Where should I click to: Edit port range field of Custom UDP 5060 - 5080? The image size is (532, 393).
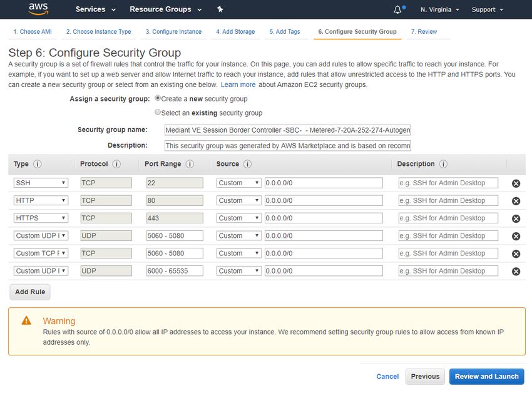click(x=175, y=236)
